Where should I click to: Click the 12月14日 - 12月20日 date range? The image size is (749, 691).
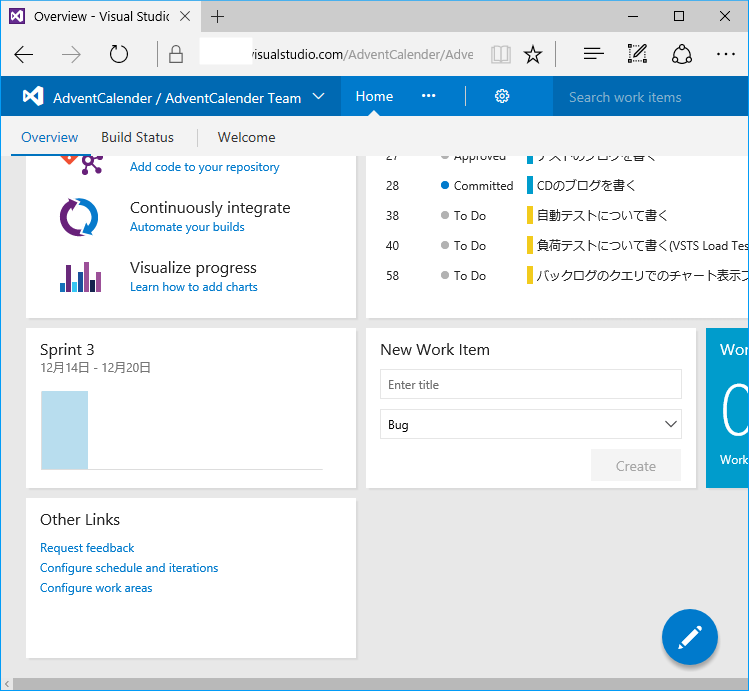[x=96, y=368]
